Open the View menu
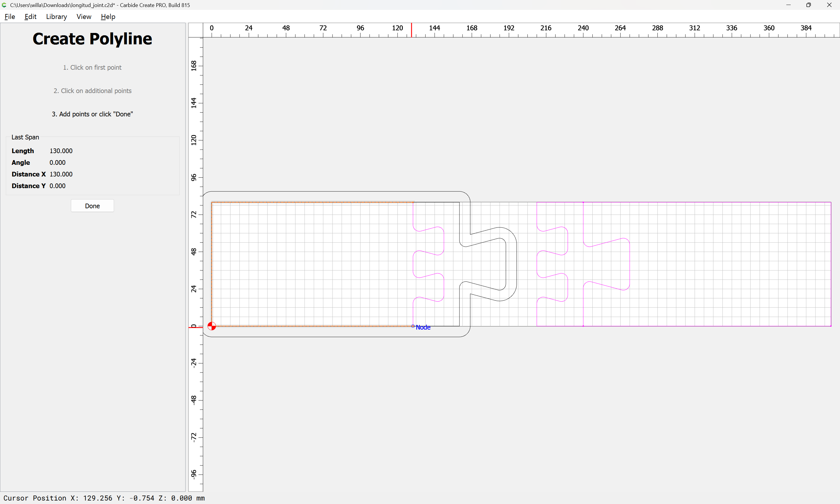This screenshot has height=504, width=840. 84,17
